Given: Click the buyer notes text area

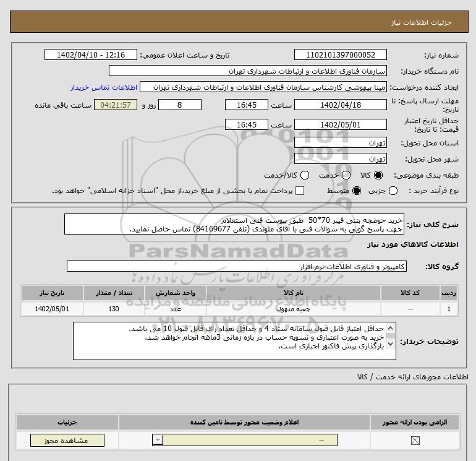Looking at the screenshot, I should pos(234,341).
